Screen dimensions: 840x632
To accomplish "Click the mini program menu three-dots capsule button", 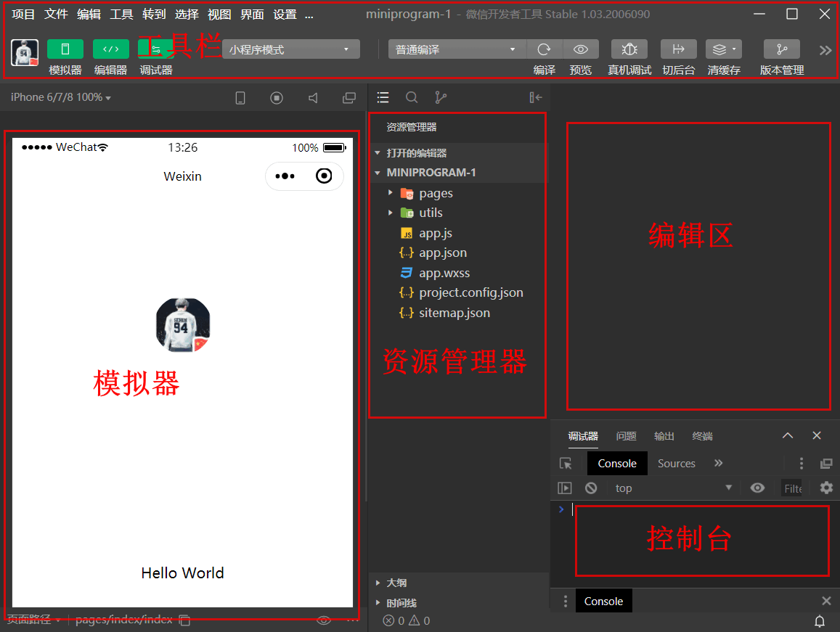I will pyautogui.click(x=285, y=176).
